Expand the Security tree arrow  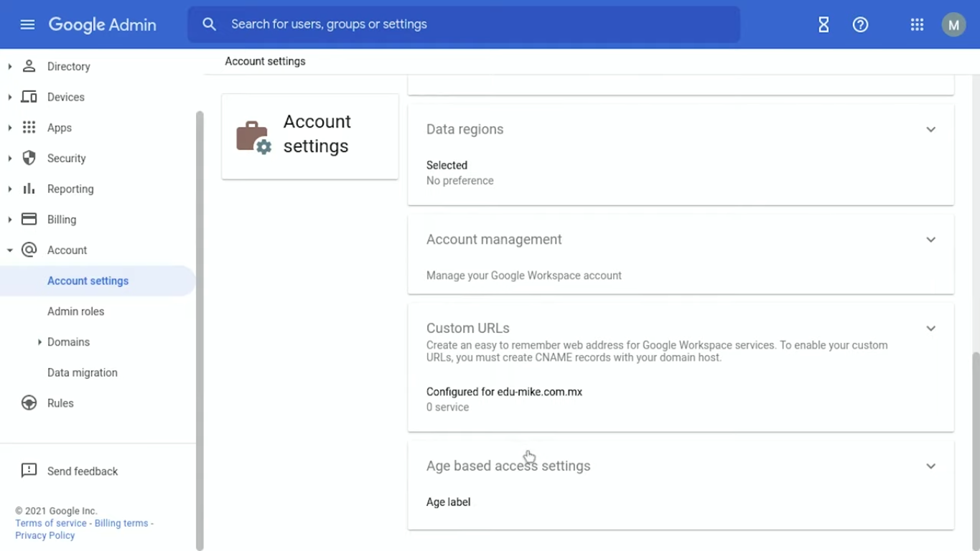(9, 158)
